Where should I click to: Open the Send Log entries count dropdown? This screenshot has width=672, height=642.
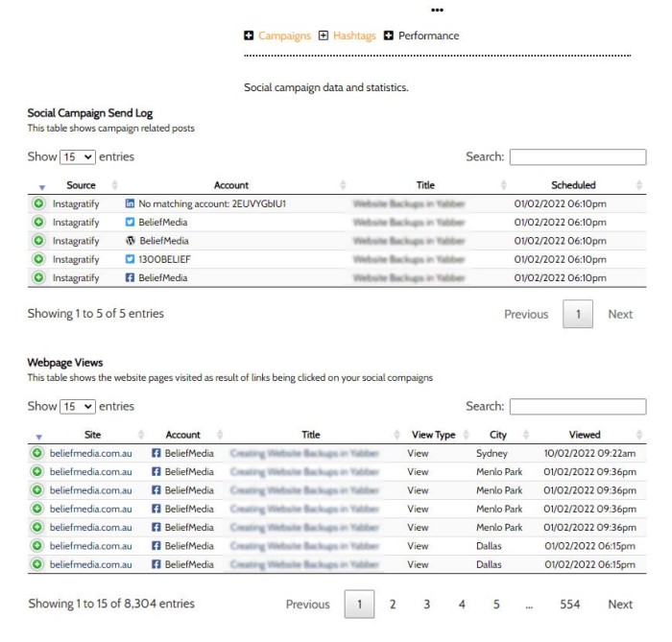click(x=78, y=157)
